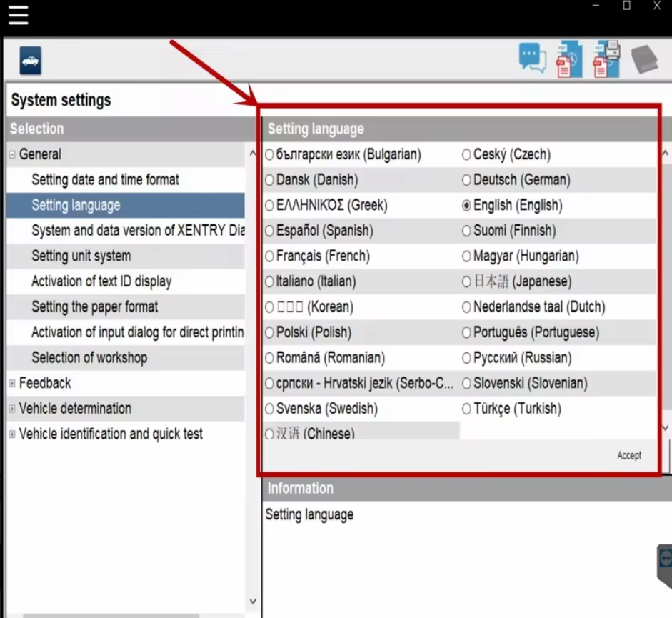
Task: Click the PDF document export icon
Action: [x=568, y=60]
